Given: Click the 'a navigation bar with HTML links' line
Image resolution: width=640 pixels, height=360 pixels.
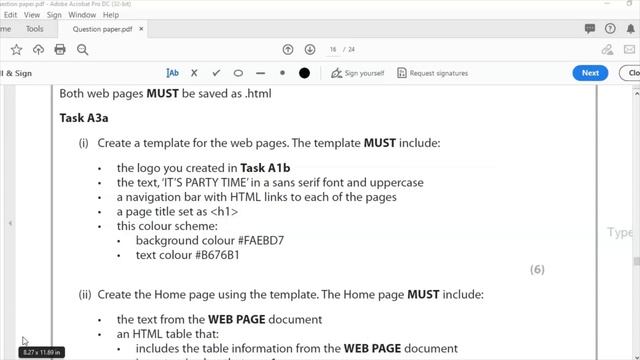Looking at the screenshot, I should click(x=257, y=197).
